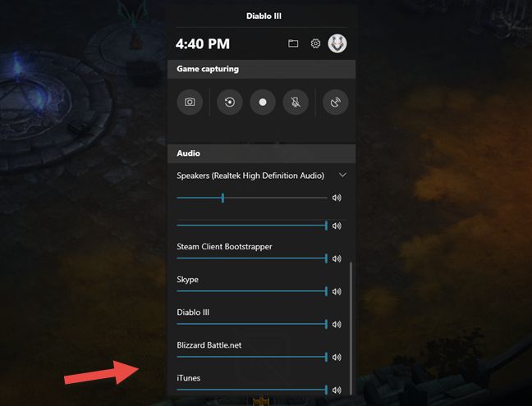Image resolution: width=532 pixels, height=406 pixels.
Task: Click the record last 30 seconds icon
Action: pyautogui.click(x=230, y=102)
